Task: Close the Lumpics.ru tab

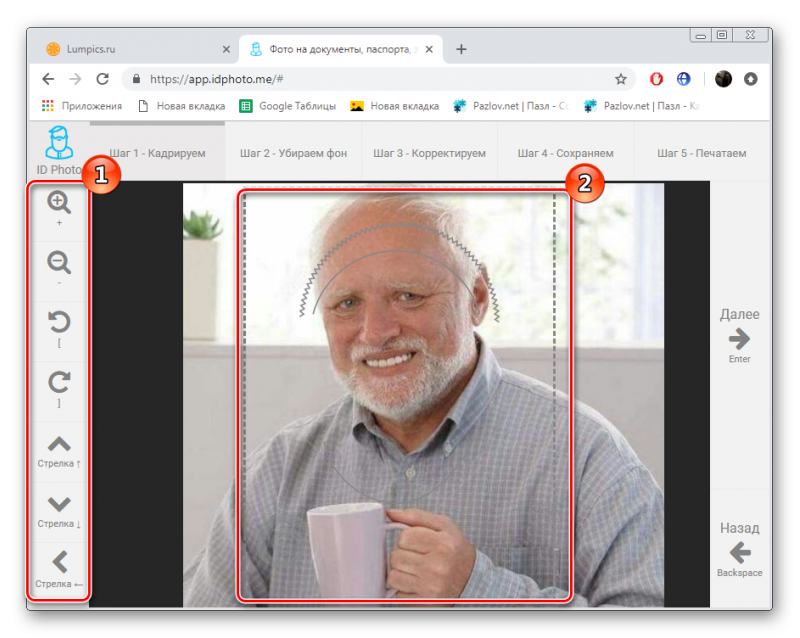Action: point(226,49)
